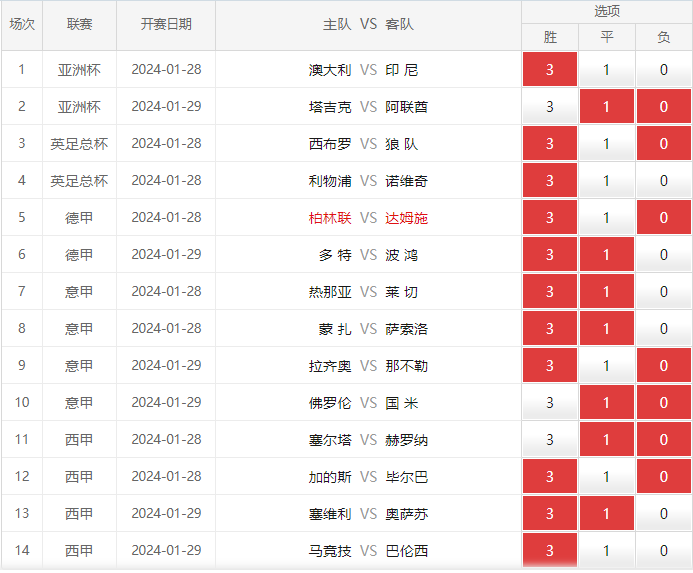
Task: Toggle win option 3 for 拉齐奥 VS 那不勒
Action: click(549, 366)
